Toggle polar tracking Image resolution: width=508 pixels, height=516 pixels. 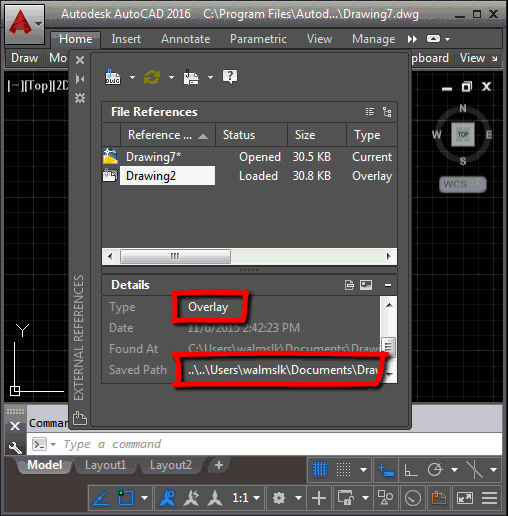[x=435, y=470]
